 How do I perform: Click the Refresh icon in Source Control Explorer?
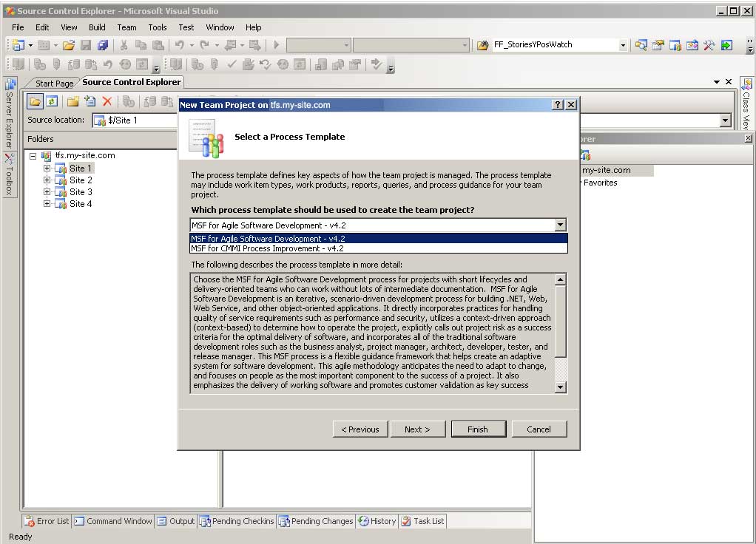point(52,101)
